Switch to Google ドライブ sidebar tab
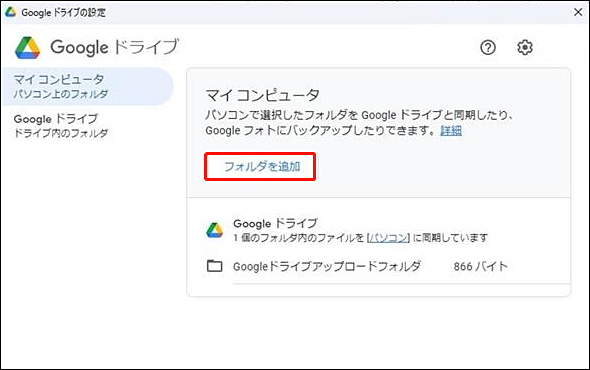Screen dimensions: 590x370 coord(87,125)
